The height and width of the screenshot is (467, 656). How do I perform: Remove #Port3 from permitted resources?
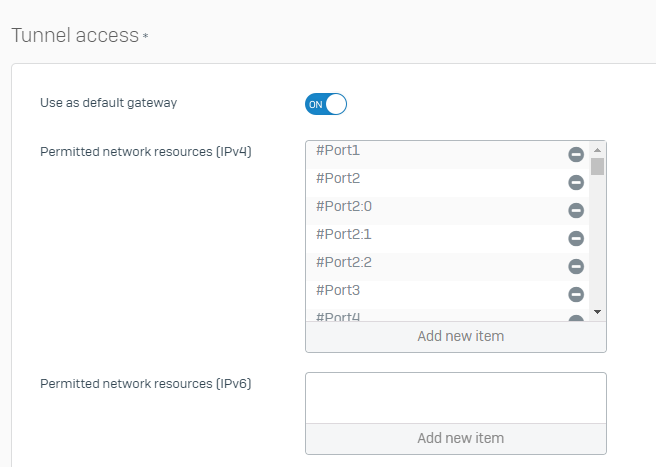576,294
